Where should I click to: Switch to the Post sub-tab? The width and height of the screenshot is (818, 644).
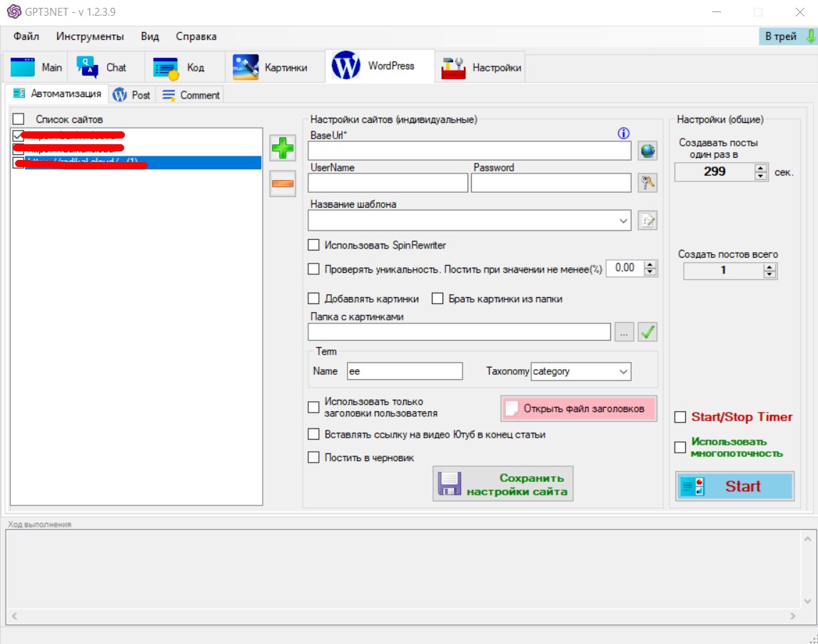[131, 95]
